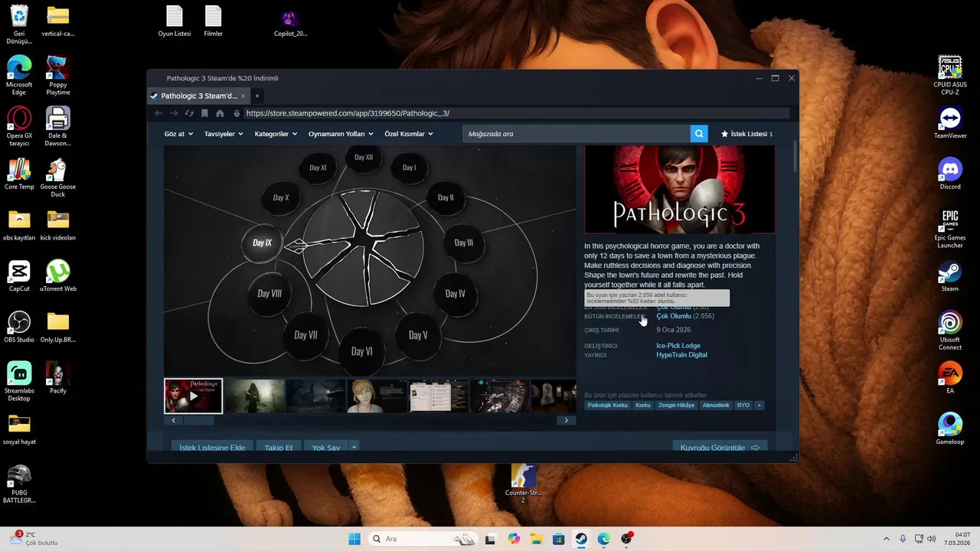Open İstek Listesi wishlist link
The height and width of the screenshot is (551, 980).
(x=746, y=134)
